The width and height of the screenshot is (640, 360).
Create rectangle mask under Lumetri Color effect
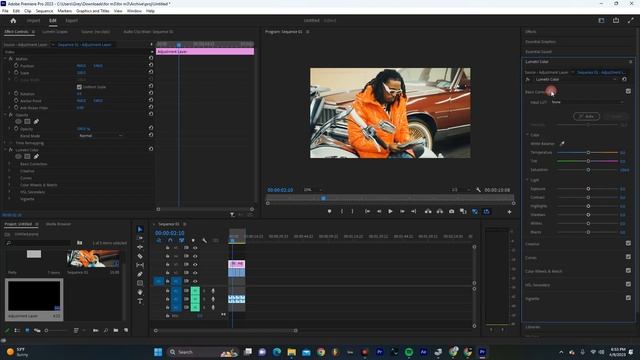coord(27,156)
